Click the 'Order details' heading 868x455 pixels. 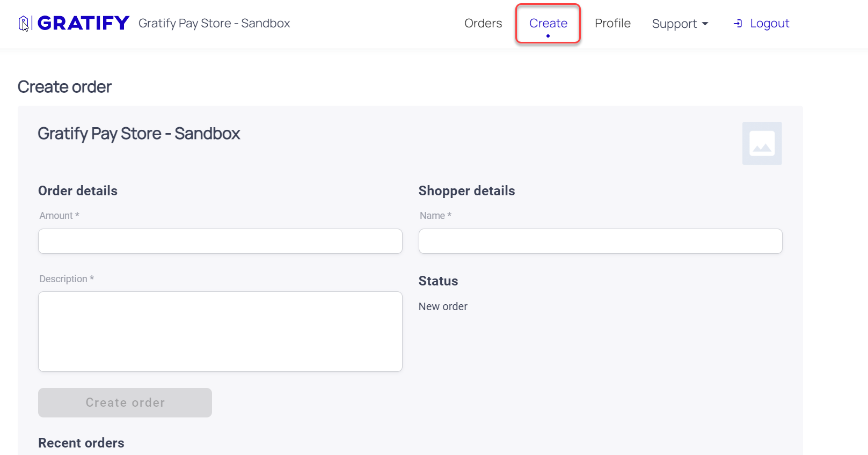[x=78, y=190]
